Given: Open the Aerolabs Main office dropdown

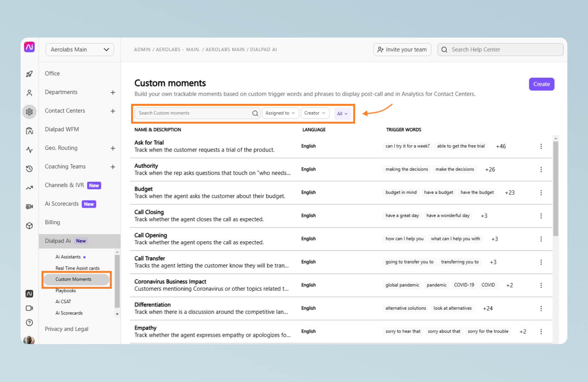Looking at the screenshot, I should point(80,50).
